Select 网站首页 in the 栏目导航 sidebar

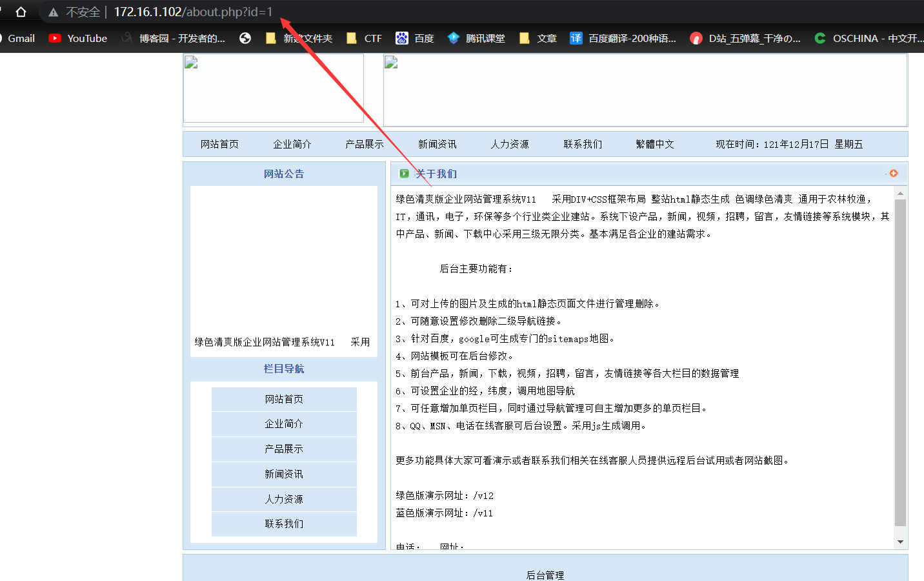[x=284, y=399]
